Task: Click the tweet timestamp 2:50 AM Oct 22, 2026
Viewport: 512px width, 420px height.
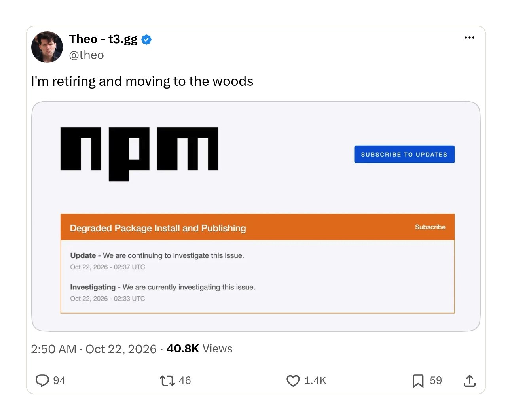Action: tap(94, 349)
